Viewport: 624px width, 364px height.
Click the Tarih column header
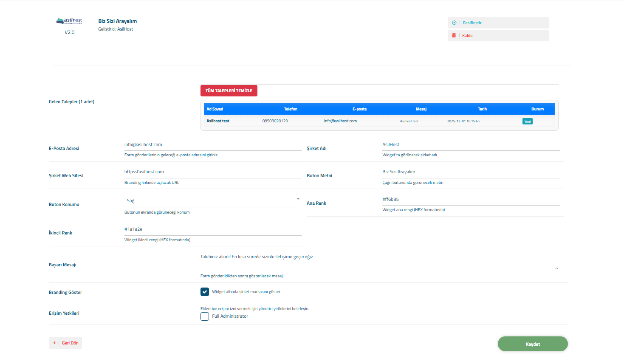coord(482,109)
